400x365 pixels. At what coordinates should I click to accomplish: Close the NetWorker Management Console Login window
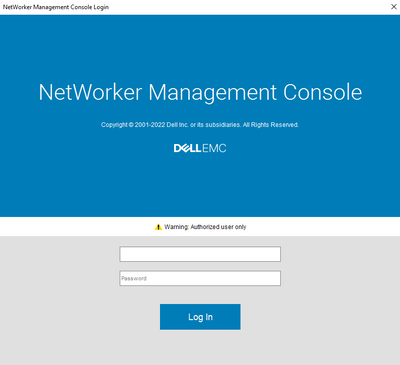click(393, 7)
